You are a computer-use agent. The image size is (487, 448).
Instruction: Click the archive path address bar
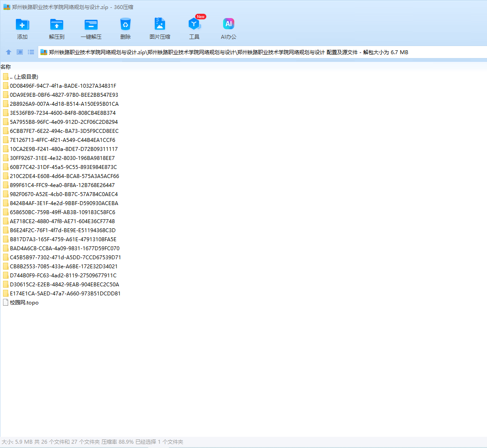coord(263,52)
